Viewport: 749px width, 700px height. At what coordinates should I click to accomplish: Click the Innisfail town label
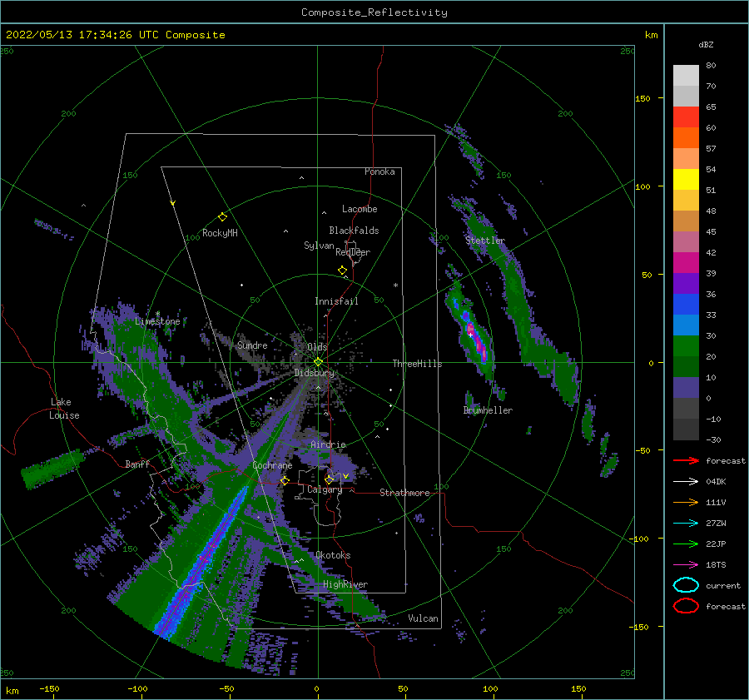click(336, 301)
